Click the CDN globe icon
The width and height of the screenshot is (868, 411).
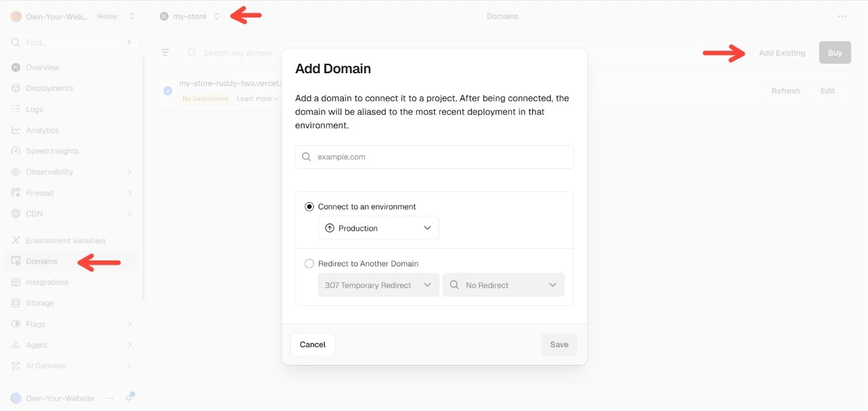coord(16,214)
